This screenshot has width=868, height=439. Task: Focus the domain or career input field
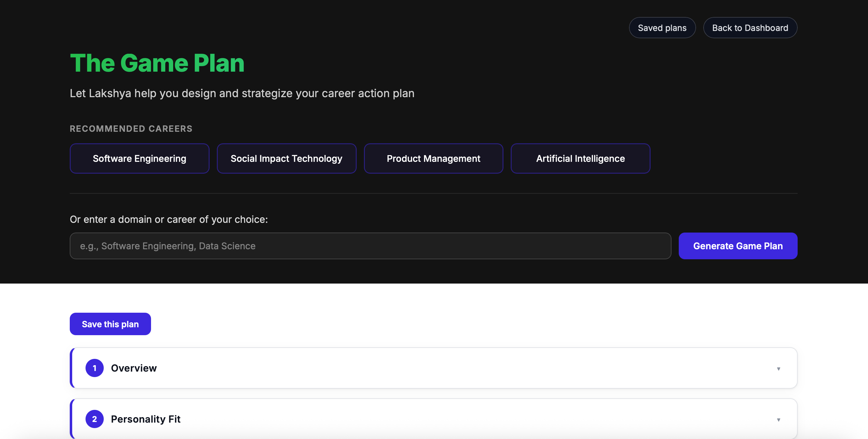(x=370, y=246)
